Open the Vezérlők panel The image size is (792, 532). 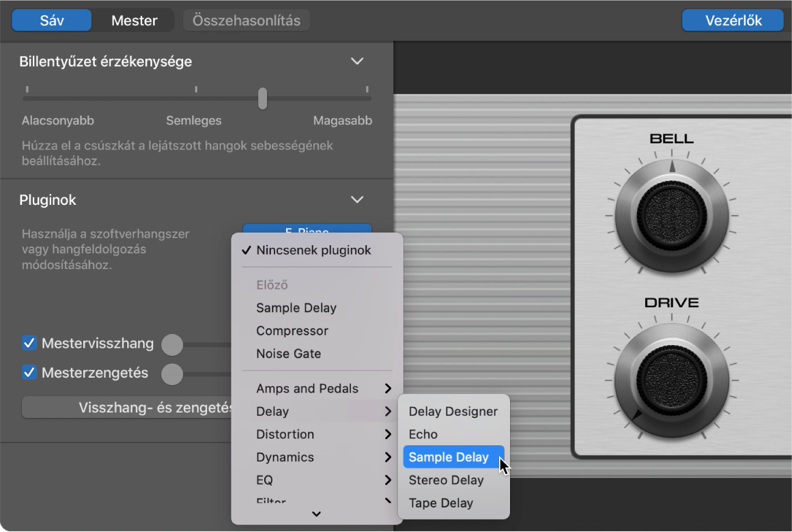[x=733, y=20]
